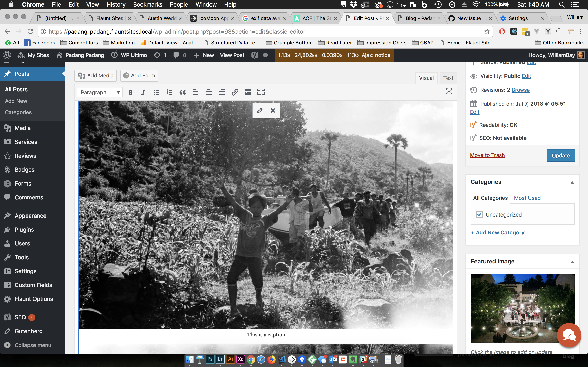Screen dimensions: 588x367
Task: Collapse the Categories panel
Action: point(572,182)
